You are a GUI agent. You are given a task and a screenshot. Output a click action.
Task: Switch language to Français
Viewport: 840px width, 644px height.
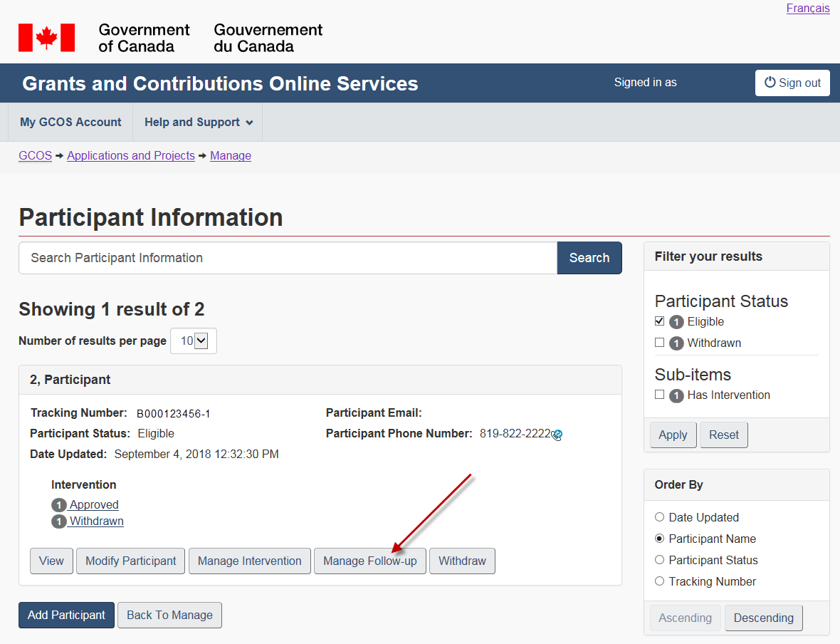pos(807,9)
